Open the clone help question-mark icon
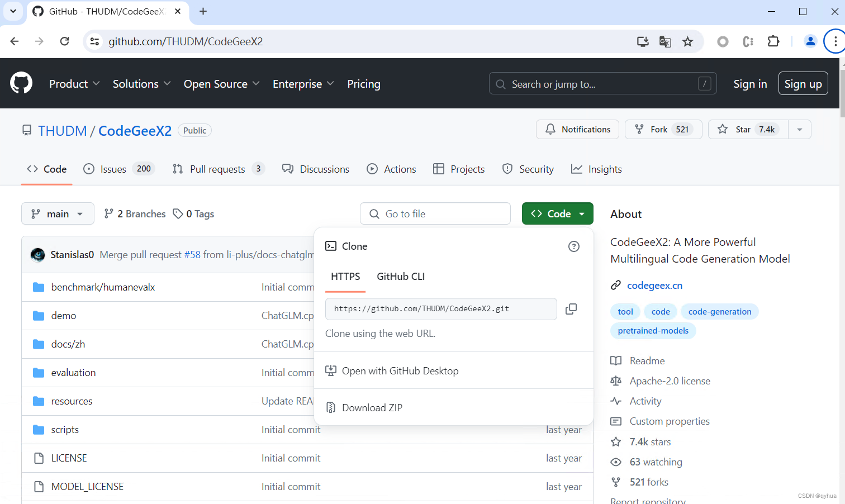 point(573,246)
